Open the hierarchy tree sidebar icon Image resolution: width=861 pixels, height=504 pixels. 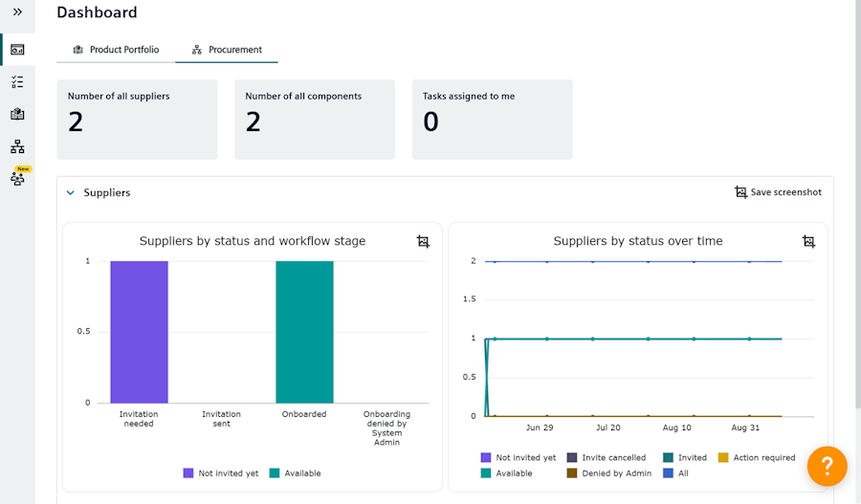point(17,147)
